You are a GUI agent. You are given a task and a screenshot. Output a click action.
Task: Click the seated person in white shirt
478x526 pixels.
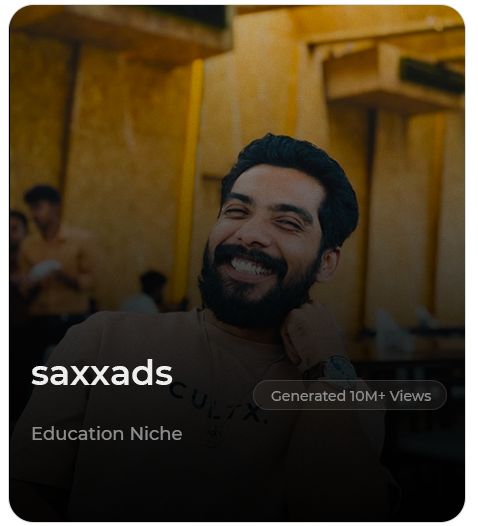click(144, 292)
